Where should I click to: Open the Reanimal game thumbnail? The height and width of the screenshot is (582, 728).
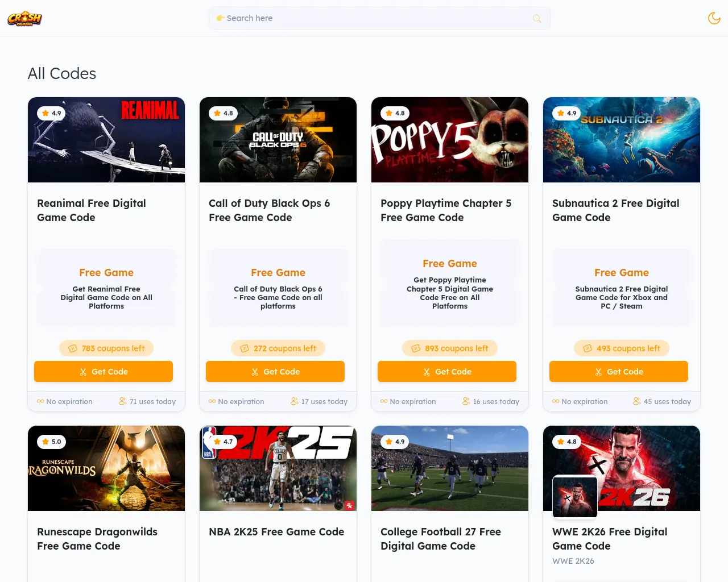coord(106,140)
